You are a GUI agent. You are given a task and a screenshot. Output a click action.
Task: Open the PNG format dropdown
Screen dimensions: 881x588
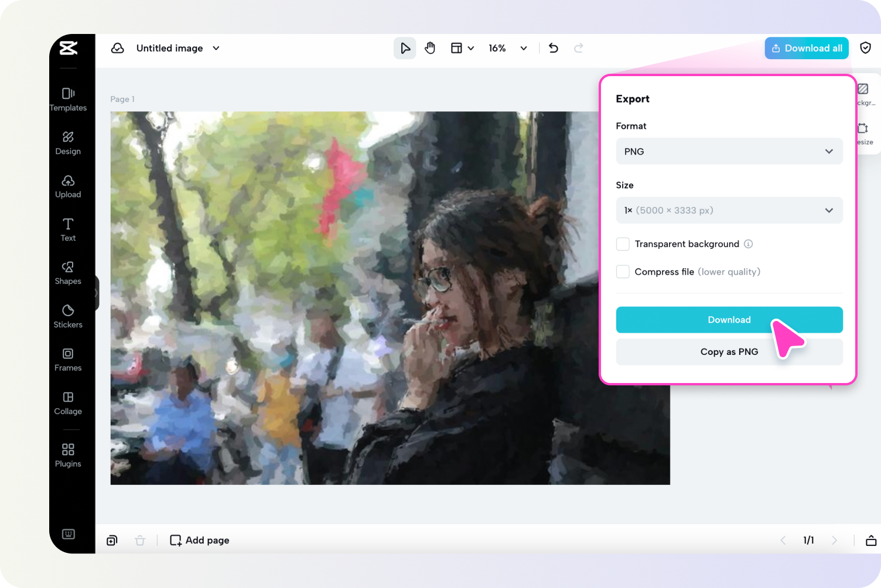[729, 151]
